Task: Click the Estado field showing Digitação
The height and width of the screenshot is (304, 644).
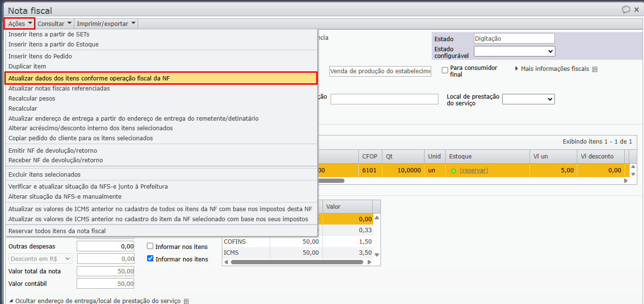Action: pyautogui.click(x=514, y=39)
